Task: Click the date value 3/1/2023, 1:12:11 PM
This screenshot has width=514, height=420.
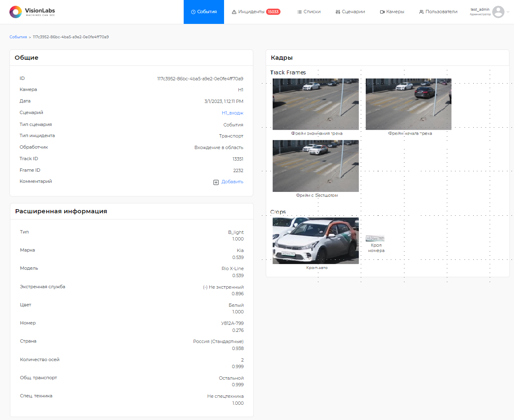Action: 224,101
